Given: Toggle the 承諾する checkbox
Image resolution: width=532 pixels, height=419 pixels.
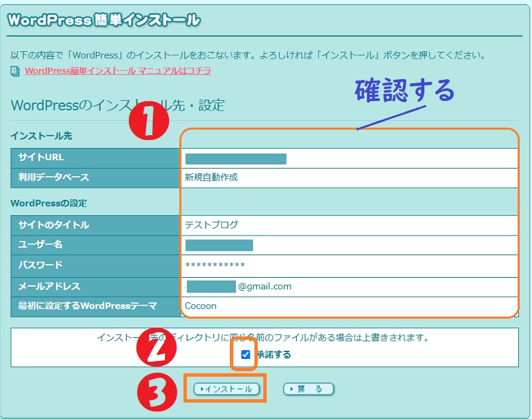Looking at the screenshot, I should pyautogui.click(x=246, y=354).
